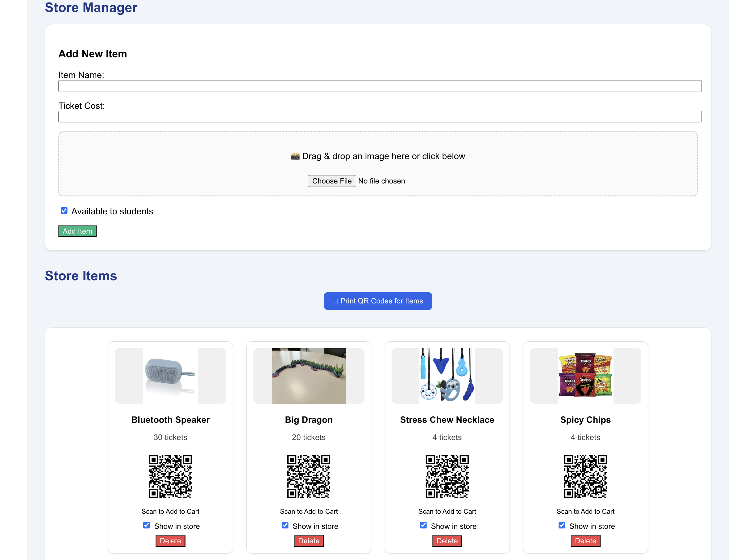The width and height of the screenshot is (745, 560).
Task: Click the Store Items heading
Action: pos(81,276)
